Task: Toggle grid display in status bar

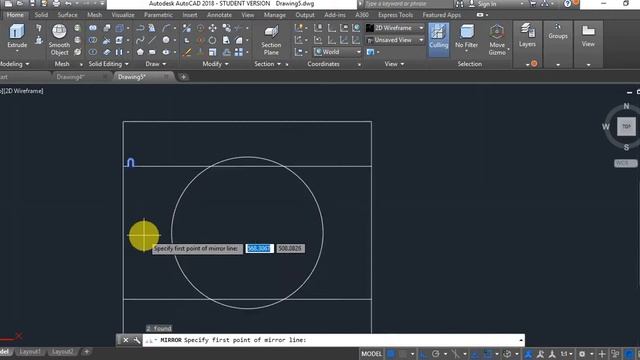Action: [391, 354]
